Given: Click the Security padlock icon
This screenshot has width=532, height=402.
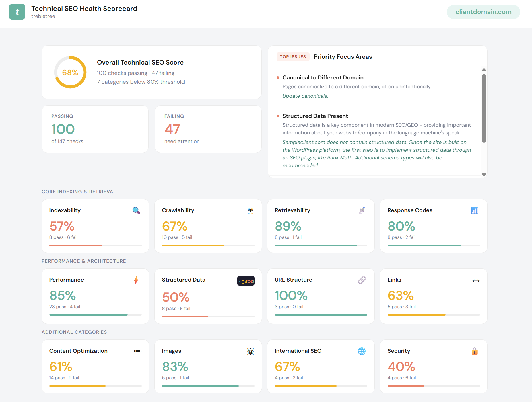Looking at the screenshot, I should 474,351.
